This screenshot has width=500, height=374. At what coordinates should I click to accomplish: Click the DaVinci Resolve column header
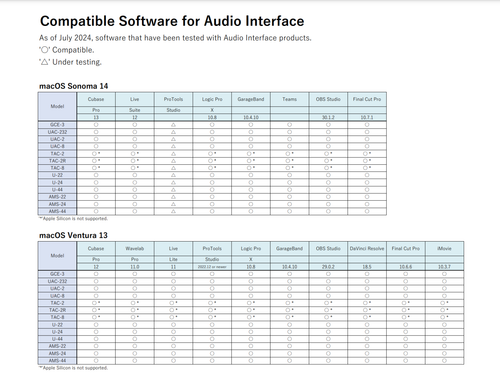click(x=367, y=248)
